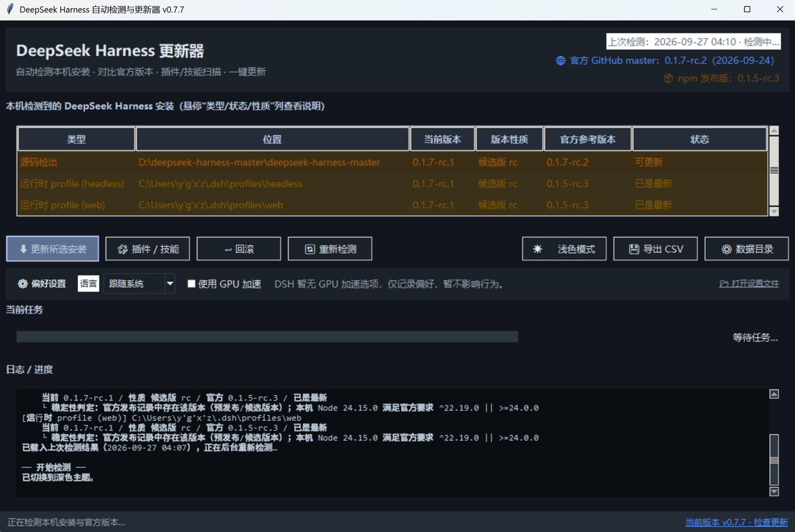
Task: Select the 源码检出 installation row
Action: (392, 162)
